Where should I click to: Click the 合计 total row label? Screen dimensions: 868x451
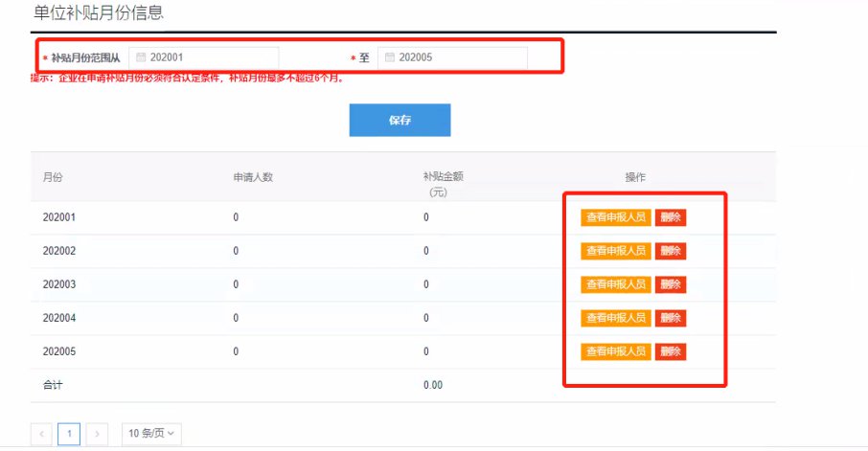(x=53, y=385)
